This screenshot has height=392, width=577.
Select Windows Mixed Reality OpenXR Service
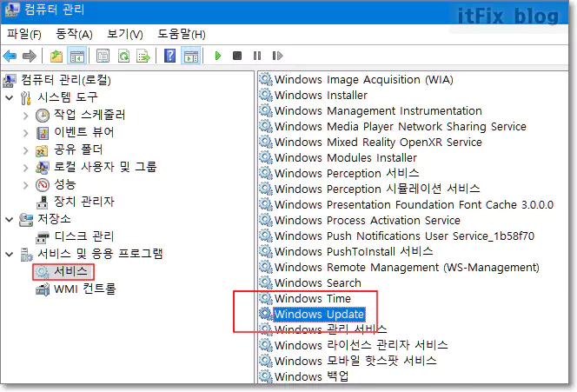tap(378, 142)
